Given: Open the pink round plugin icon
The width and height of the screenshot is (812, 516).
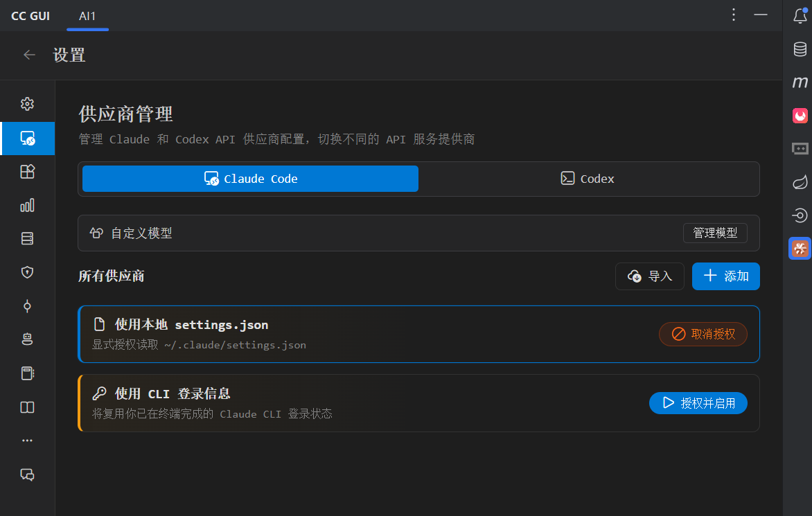Looking at the screenshot, I should (800, 116).
